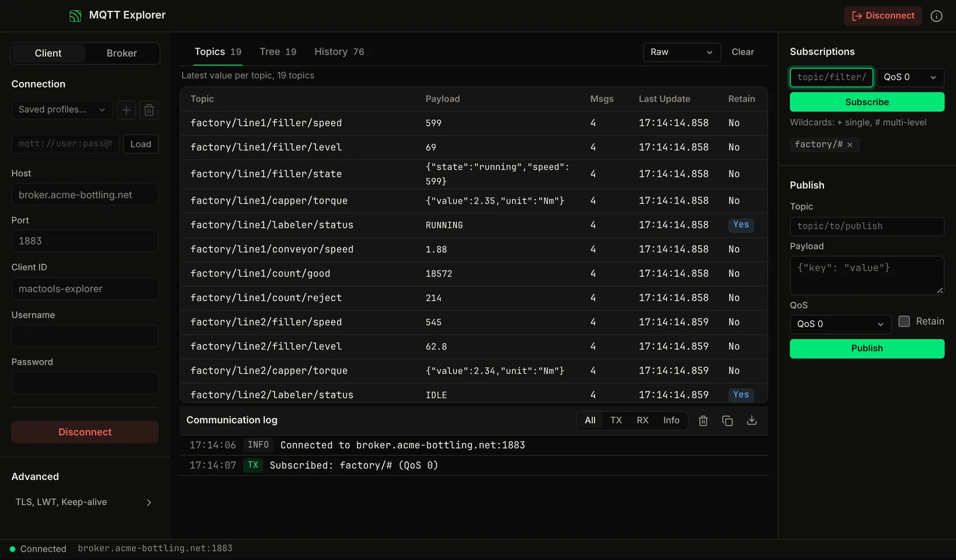The height and width of the screenshot is (560, 956).
Task: Open the Tree 19 tab
Action: coord(278,52)
